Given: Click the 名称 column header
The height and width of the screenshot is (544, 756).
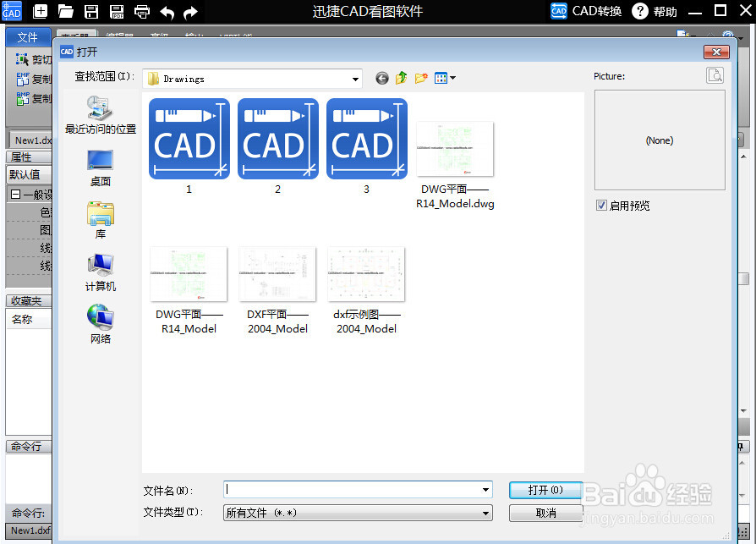Looking at the screenshot, I should (29, 319).
